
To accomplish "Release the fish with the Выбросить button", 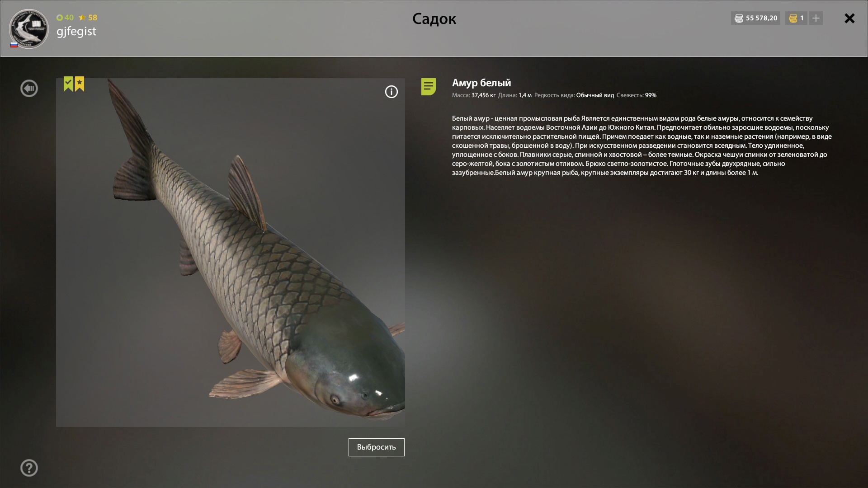I will click(377, 447).
